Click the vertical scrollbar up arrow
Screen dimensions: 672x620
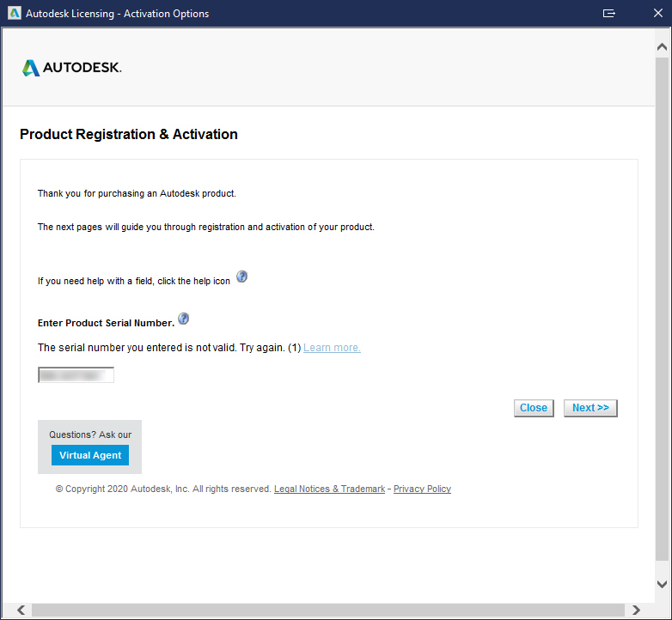663,46
